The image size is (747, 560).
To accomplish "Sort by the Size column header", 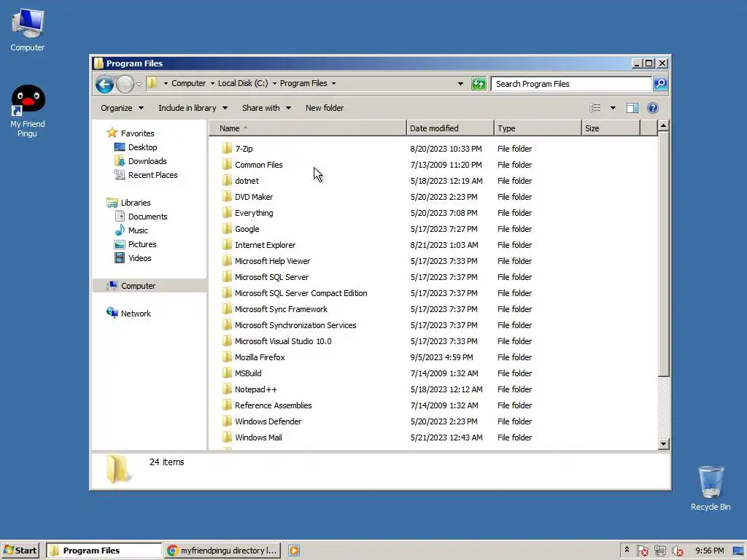I will [x=611, y=128].
